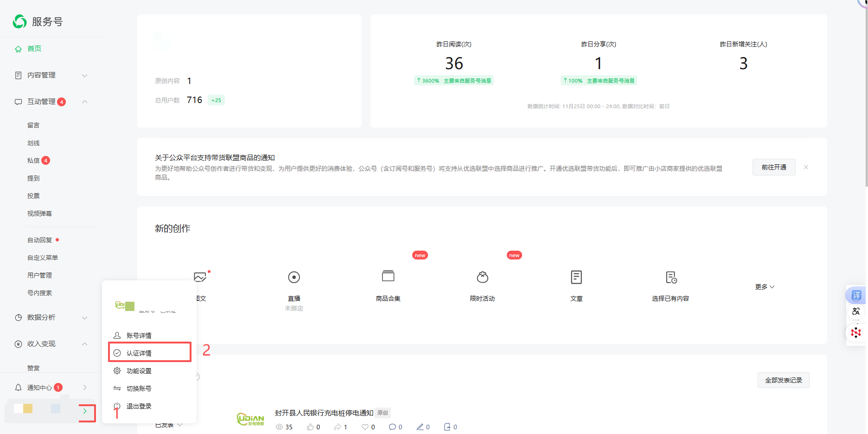Collapse the 互动管理 section

[84, 102]
